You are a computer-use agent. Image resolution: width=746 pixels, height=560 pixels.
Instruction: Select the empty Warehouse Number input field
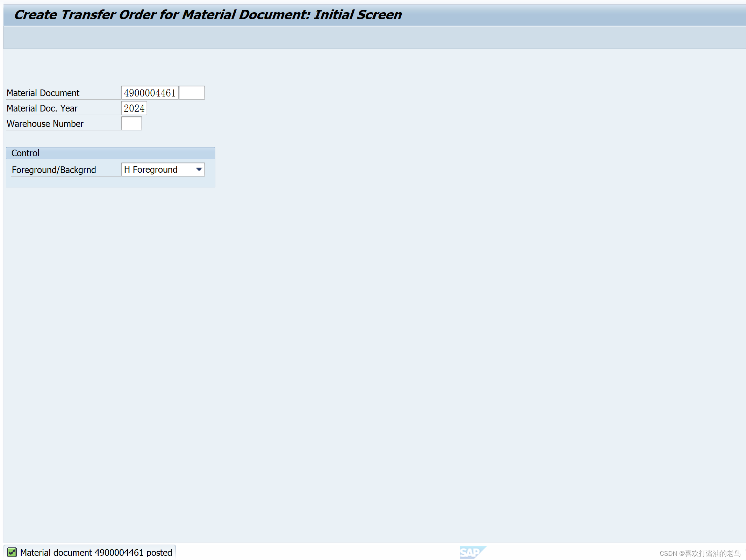click(x=131, y=123)
